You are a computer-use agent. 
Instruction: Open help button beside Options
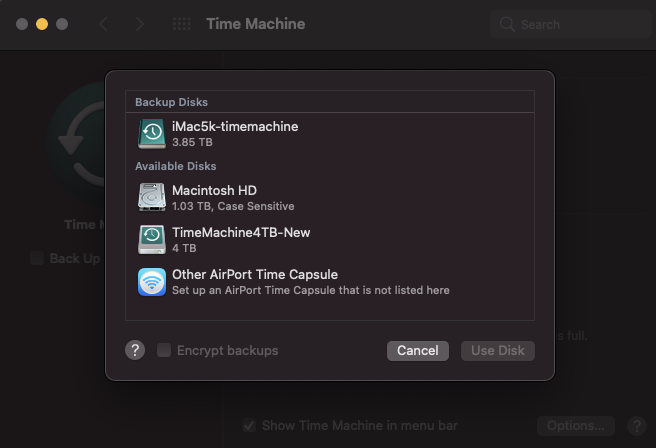pyautogui.click(x=637, y=426)
